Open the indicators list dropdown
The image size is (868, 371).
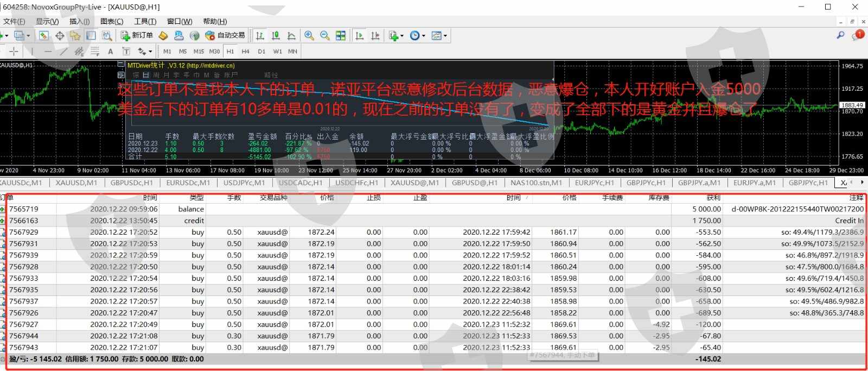coord(396,35)
